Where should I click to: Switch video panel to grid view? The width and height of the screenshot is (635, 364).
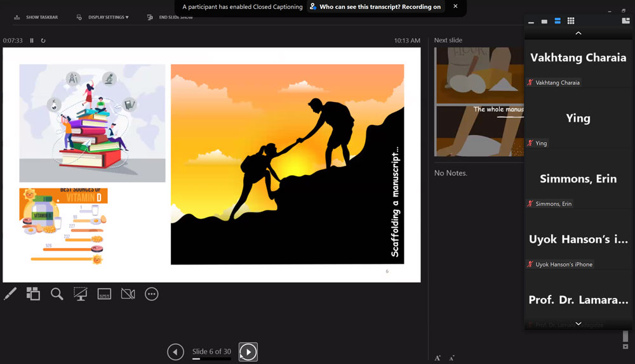pos(571,21)
